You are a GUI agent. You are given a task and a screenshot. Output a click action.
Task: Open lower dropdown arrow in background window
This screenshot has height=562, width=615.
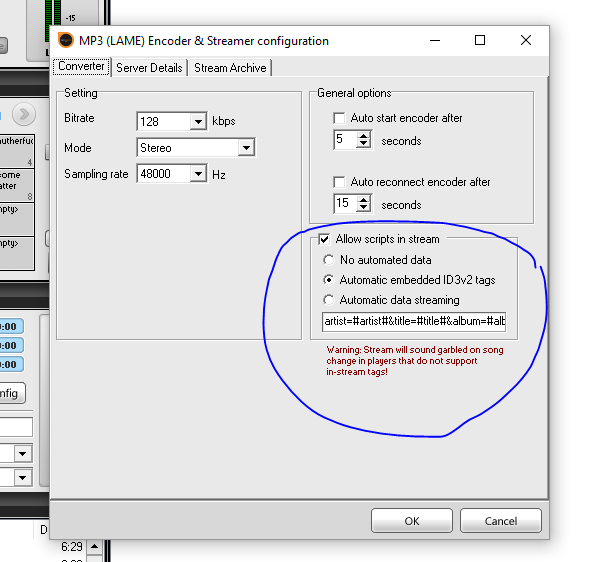click(23, 478)
